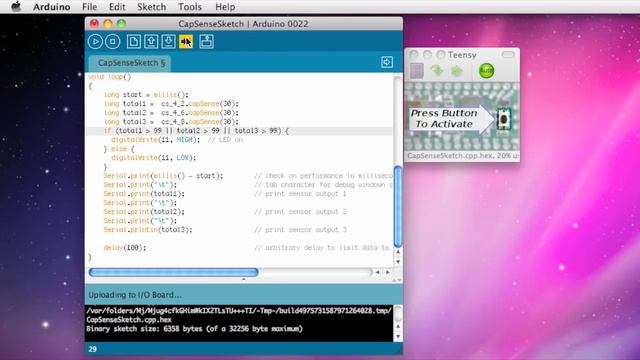
Task: Click the 'digitalWrite(11, HIGH);' line
Action: (156, 140)
